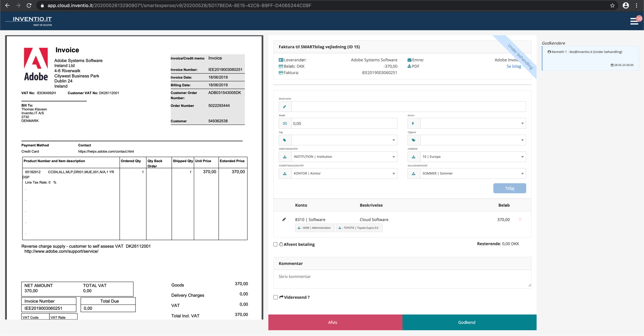Open the Sag dropdown
This screenshot has height=336, width=644.
344,140
